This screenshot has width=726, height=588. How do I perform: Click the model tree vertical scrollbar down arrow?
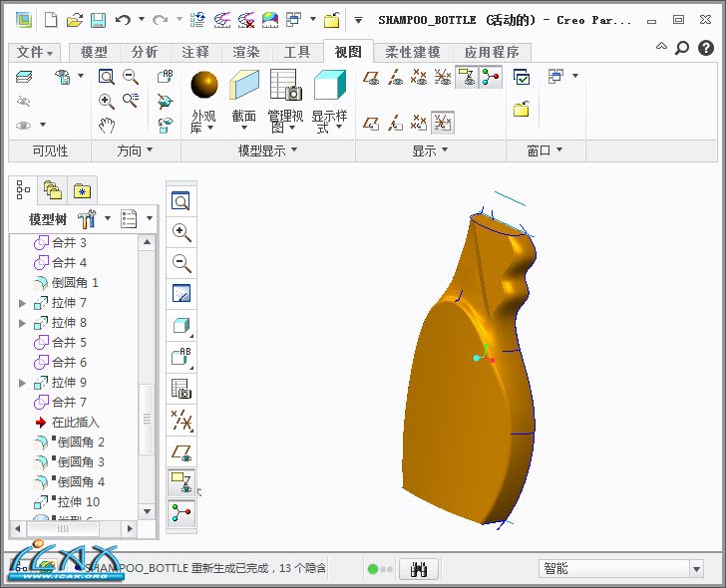[x=147, y=510]
